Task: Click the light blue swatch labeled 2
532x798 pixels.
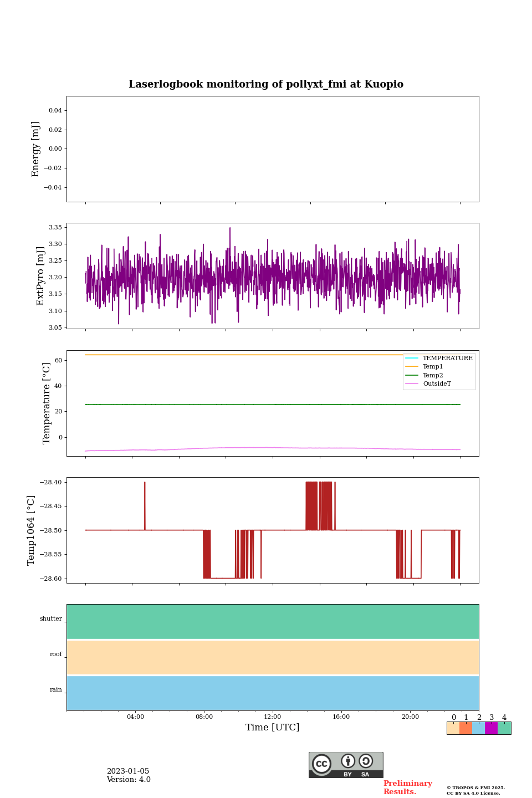Action: click(x=478, y=728)
